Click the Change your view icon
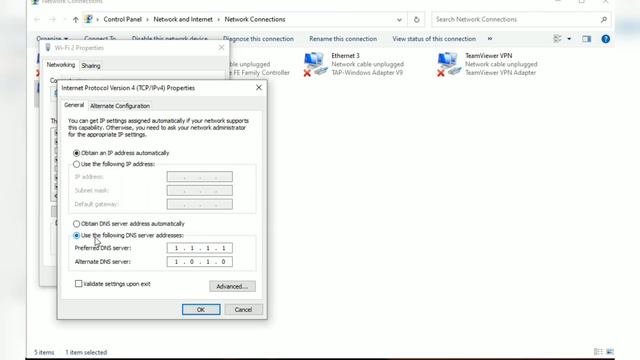The image size is (640, 360). click(558, 39)
